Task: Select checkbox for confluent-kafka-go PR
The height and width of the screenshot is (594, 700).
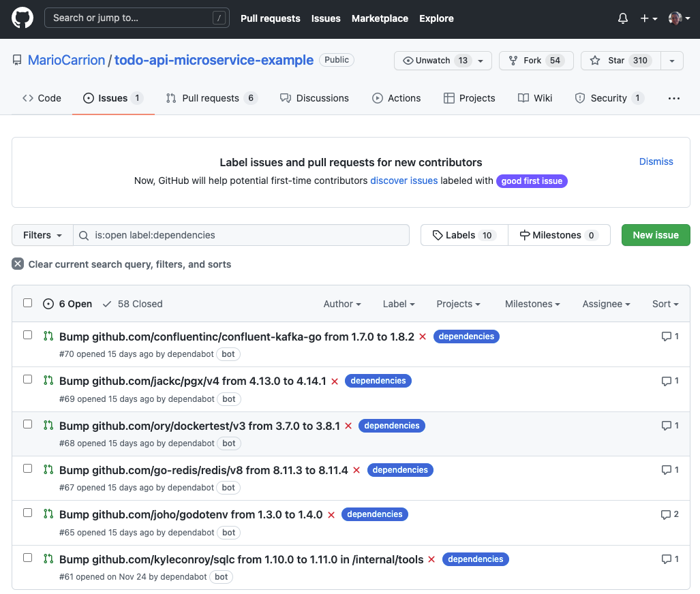Action: tap(28, 335)
